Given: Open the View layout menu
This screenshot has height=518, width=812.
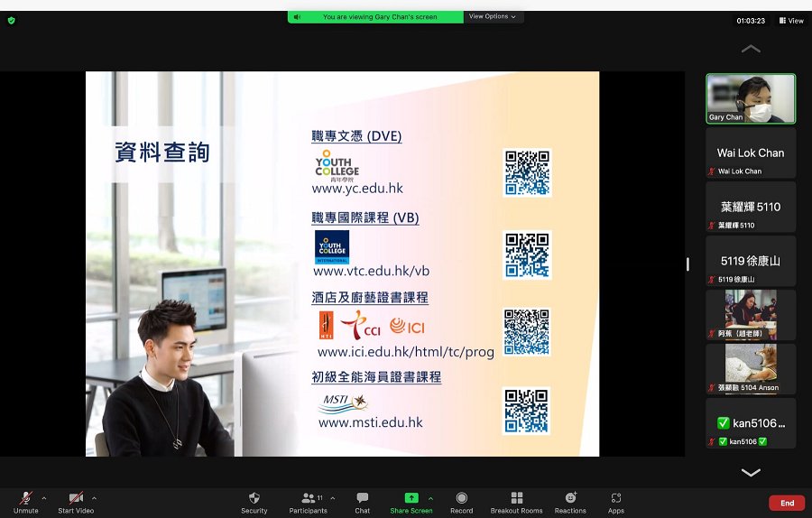Looking at the screenshot, I should 791,21.
